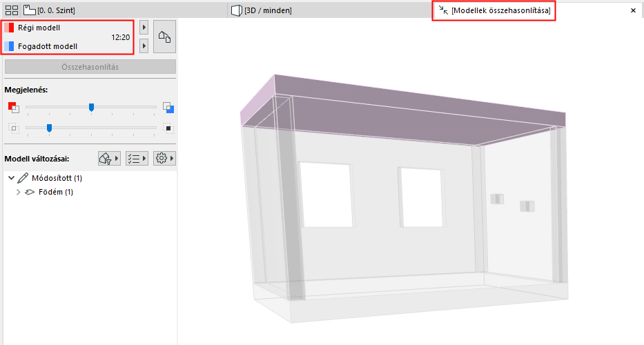Viewport: 644px width, 345px height.
Task: Click the pencil icon beside Módosított
Action: (23, 178)
